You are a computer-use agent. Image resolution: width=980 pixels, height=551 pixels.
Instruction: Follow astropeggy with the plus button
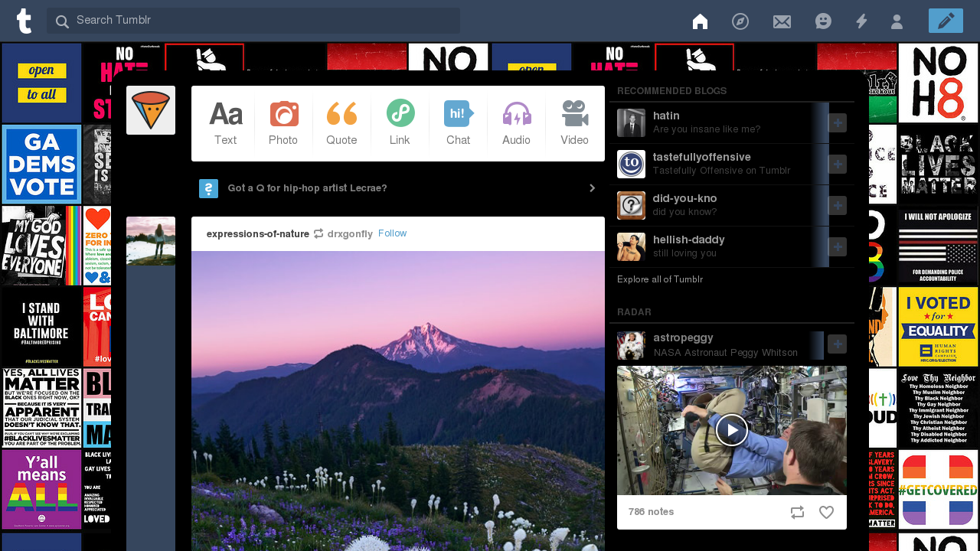[x=838, y=344]
